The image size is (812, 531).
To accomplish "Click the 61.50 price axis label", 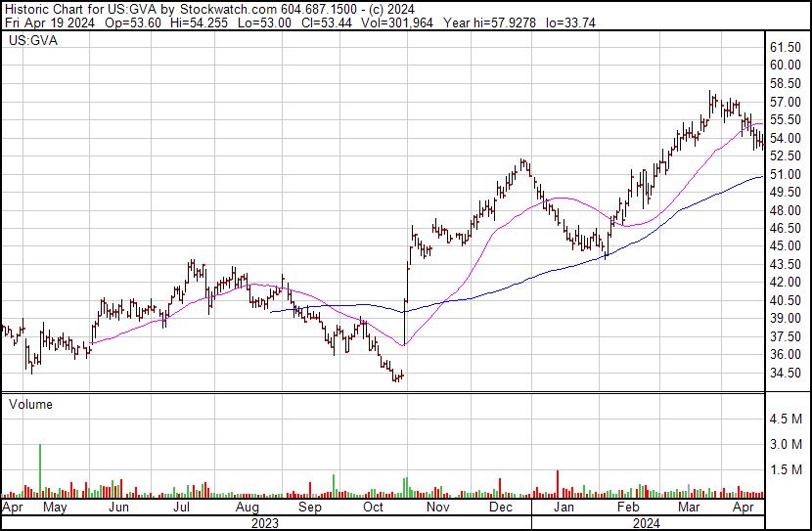I will click(x=786, y=47).
